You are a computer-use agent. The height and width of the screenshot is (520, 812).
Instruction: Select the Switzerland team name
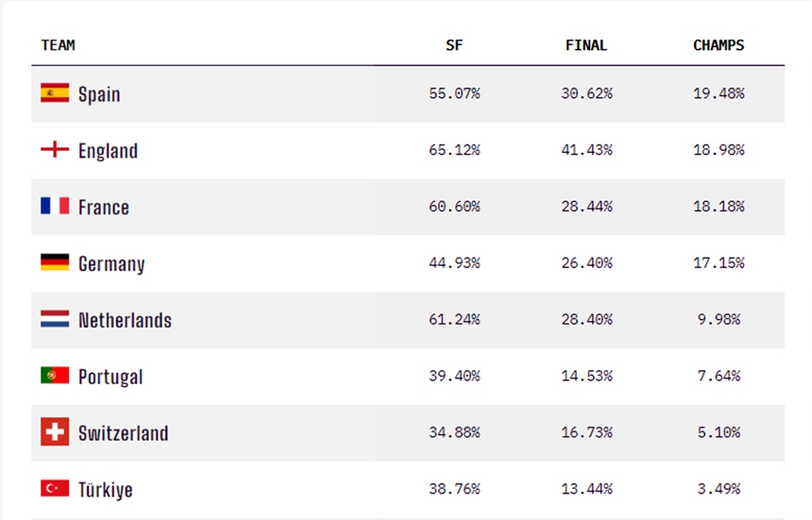pos(123,434)
